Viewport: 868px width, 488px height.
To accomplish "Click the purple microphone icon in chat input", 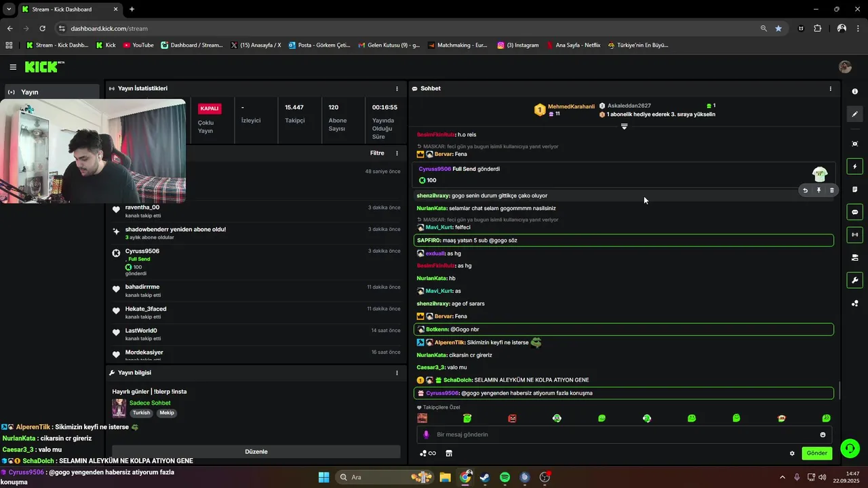I will point(426,434).
